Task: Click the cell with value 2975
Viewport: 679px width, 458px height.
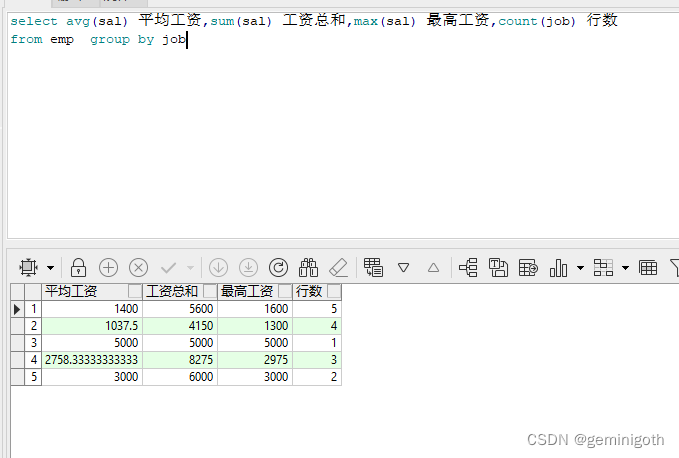Action: [x=255, y=360]
